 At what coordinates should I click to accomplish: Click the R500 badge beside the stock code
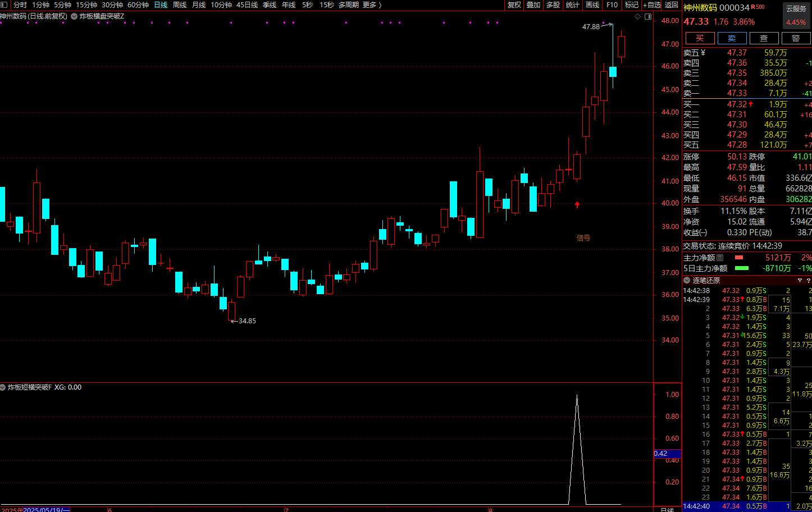[x=758, y=7]
